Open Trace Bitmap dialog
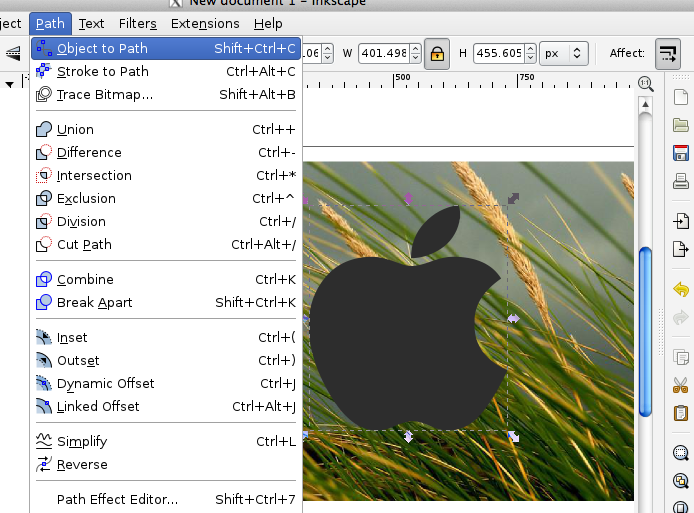Screen dimensions: 694x513 click(x=166, y=94)
